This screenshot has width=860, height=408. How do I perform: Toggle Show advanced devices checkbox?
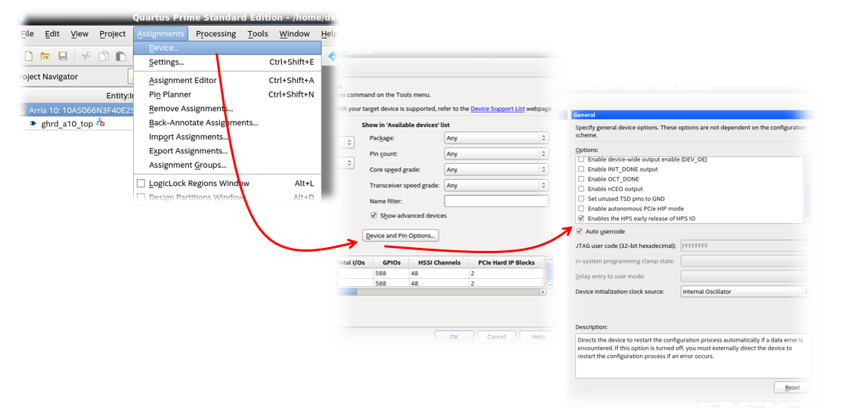(x=374, y=216)
